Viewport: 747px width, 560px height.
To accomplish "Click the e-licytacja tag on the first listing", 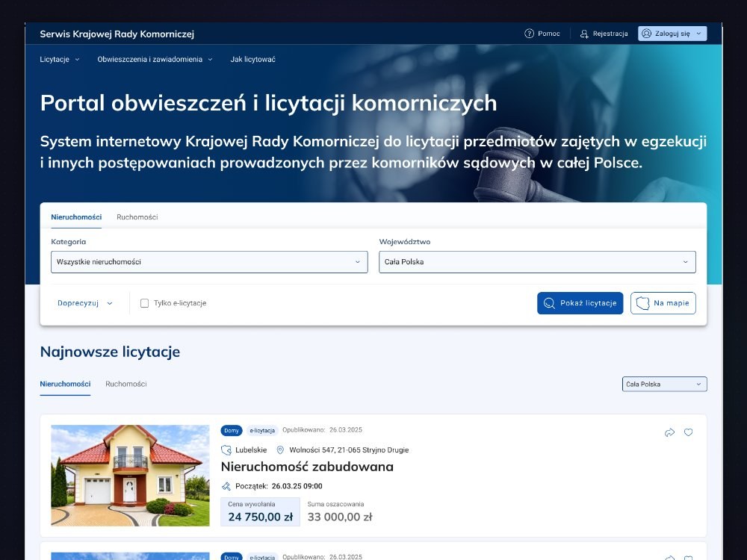I will click(x=262, y=431).
